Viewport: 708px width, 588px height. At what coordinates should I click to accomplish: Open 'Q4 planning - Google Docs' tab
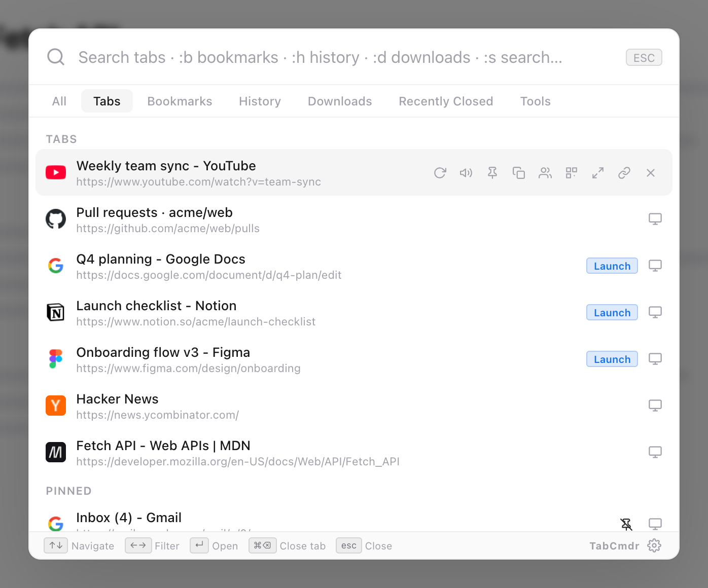(354, 266)
